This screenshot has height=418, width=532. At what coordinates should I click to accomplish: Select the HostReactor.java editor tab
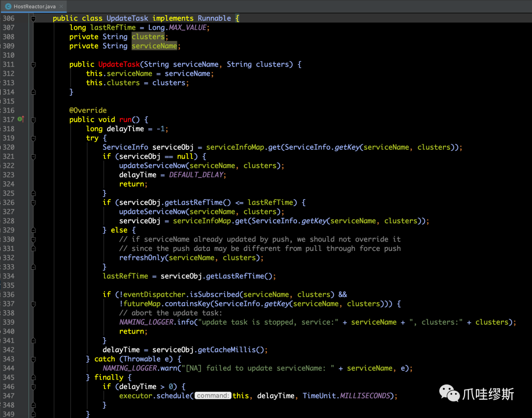coord(34,6)
